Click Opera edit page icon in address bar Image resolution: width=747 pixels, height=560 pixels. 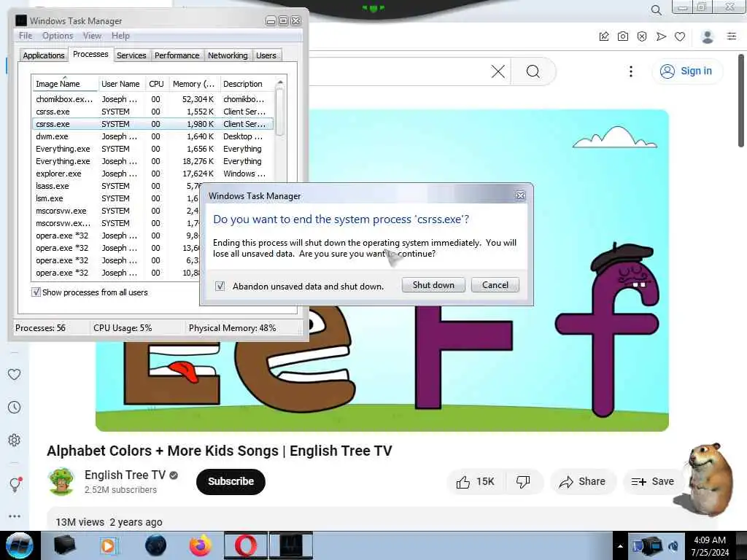603,36
